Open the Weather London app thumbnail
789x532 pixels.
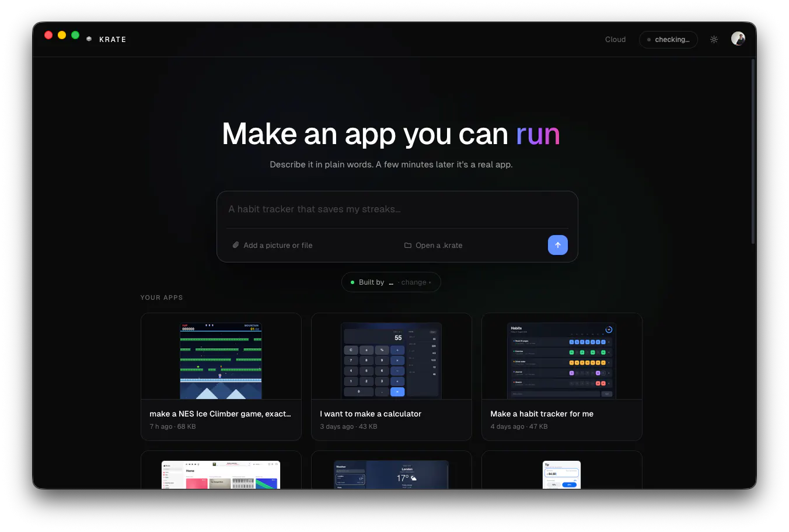[x=391, y=474]
